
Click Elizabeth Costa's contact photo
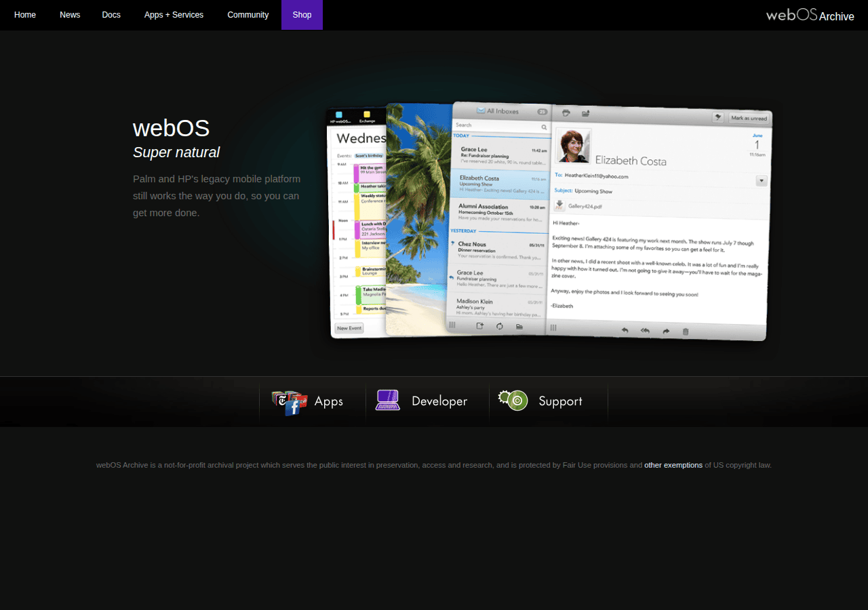(573, 146)
